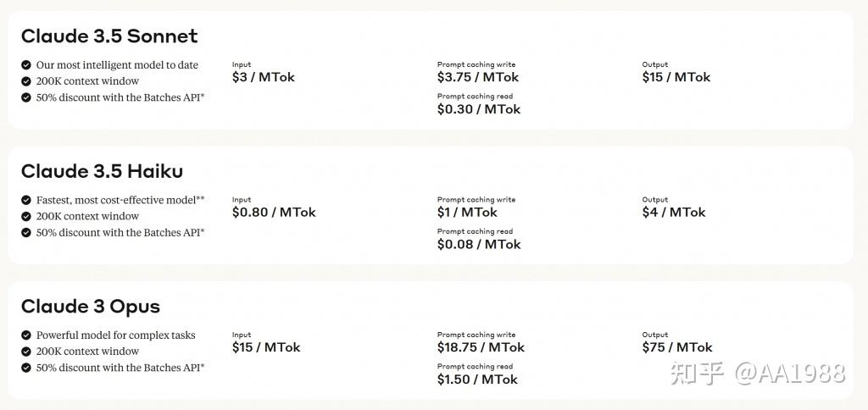Select the Claude 3 Opus heading
Image resolution: width=868 pixels, height=410 pixels.
tap(91, 307)
